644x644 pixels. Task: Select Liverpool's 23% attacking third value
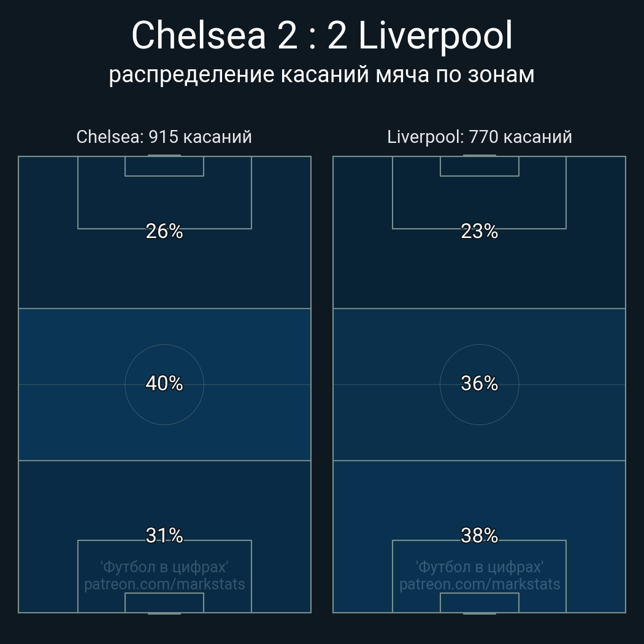pos(479,231)
